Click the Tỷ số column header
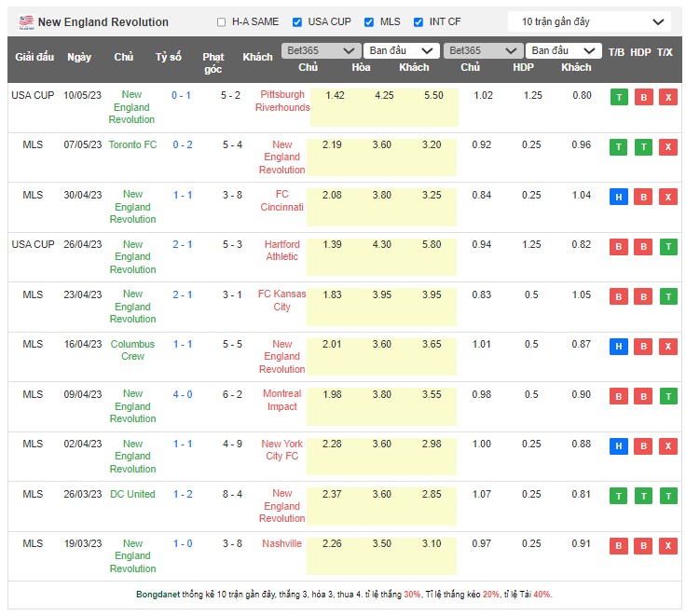Image resolution: width=686 pixels, height=616 pixels. [169, 57]
